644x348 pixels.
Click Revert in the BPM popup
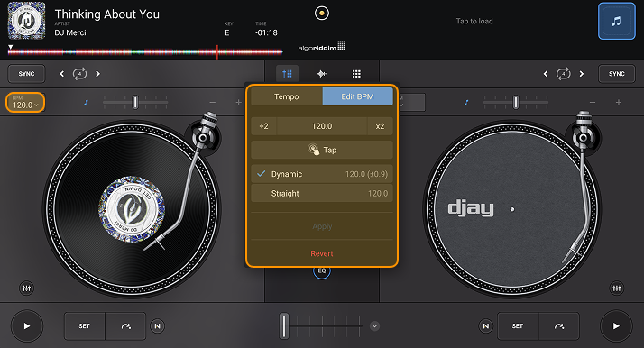click(x=322, y=253)
